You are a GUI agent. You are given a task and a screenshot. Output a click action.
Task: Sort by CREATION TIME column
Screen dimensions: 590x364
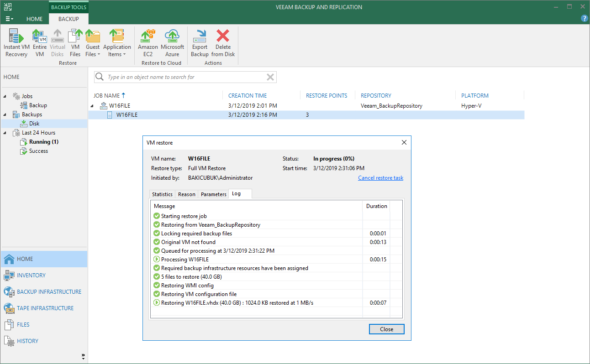(248, 96)
